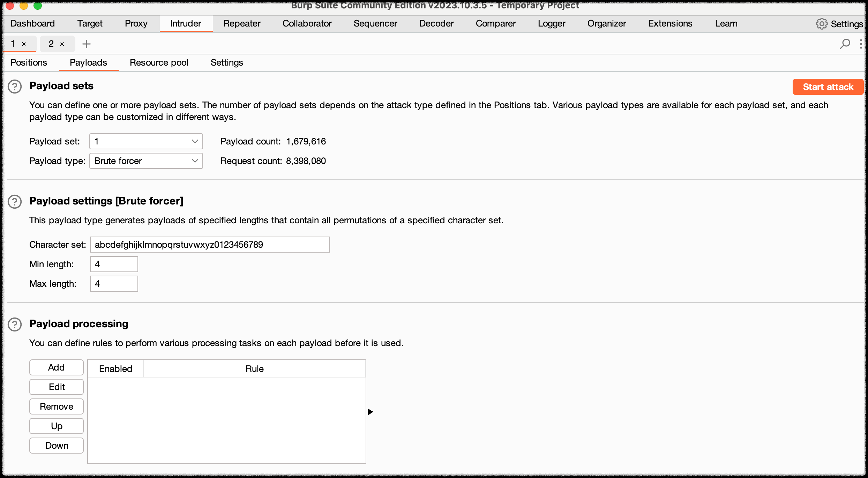Click the panel expand arrow beside rules table
The height and width of the screenshot is (478, 868).
coord(370,412)
